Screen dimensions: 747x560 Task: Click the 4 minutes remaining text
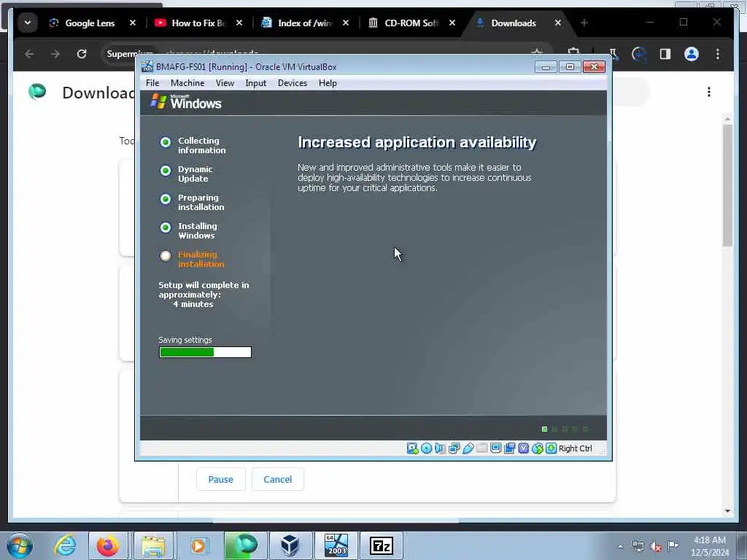pos(193,304)
